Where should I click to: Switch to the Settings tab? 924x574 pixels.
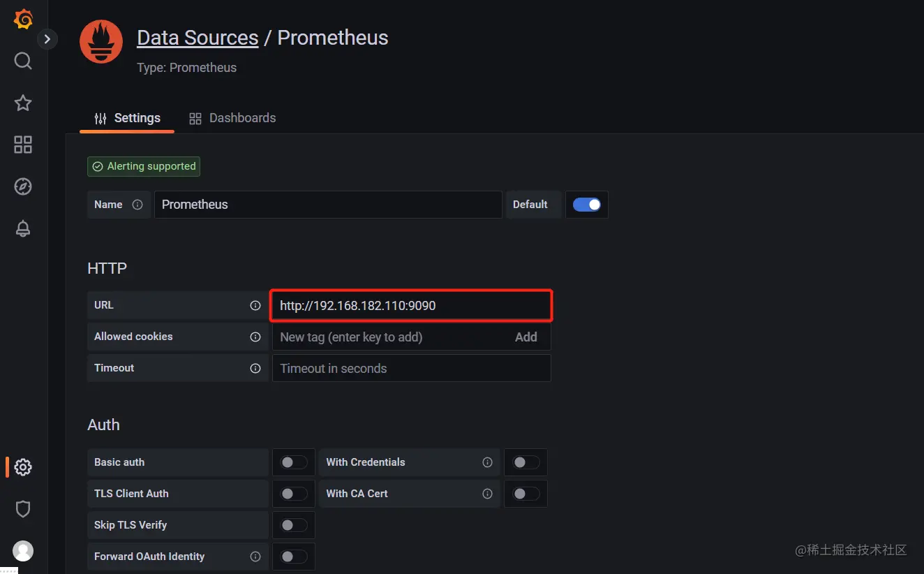127,118
